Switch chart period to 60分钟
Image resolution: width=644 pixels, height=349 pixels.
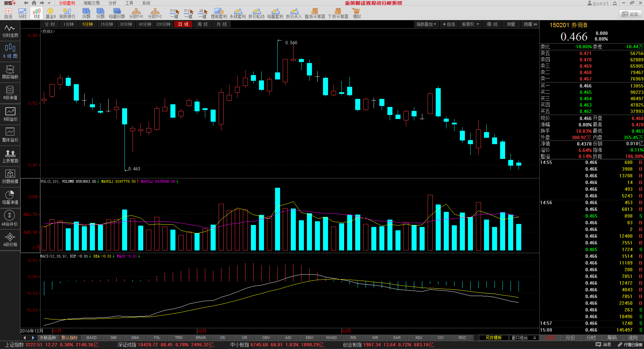point(145,24)
